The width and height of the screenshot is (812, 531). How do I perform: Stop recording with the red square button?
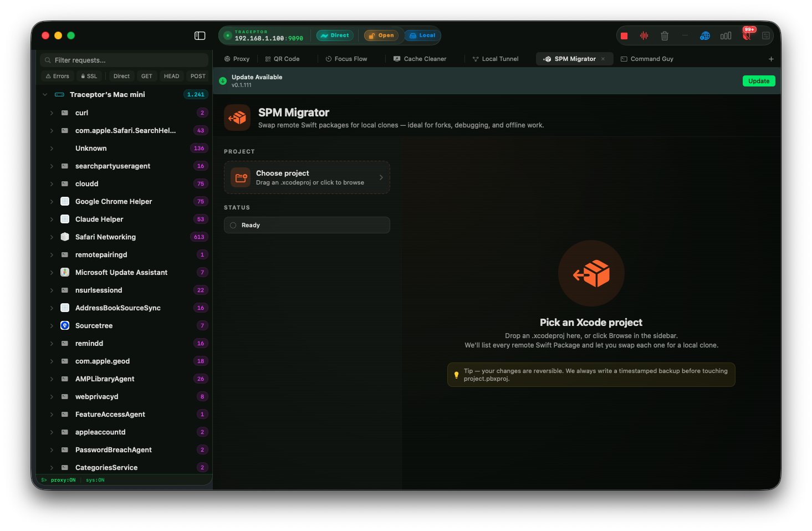(x=624, y=36)
